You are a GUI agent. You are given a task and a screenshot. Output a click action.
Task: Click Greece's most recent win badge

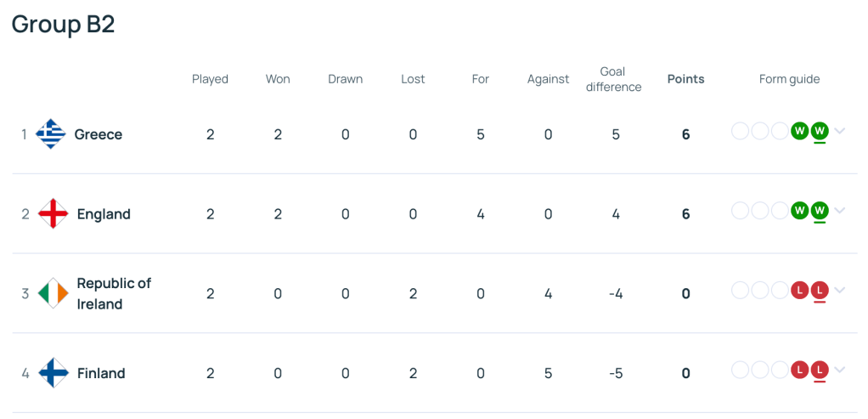coord(820,131)
